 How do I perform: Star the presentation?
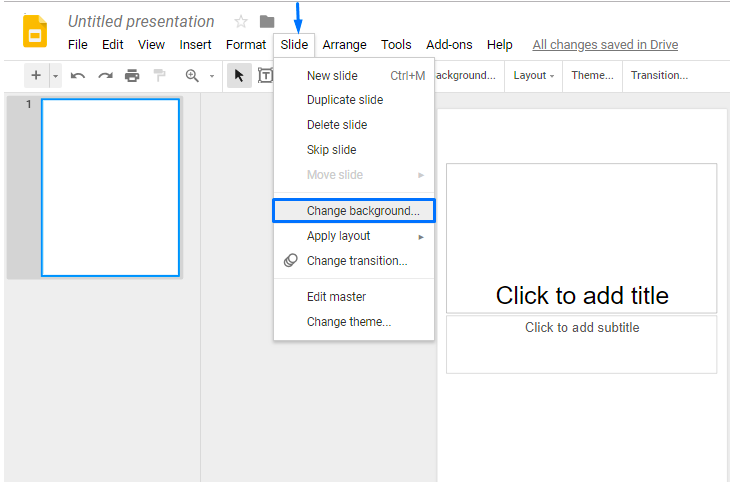tap(240, 21)
